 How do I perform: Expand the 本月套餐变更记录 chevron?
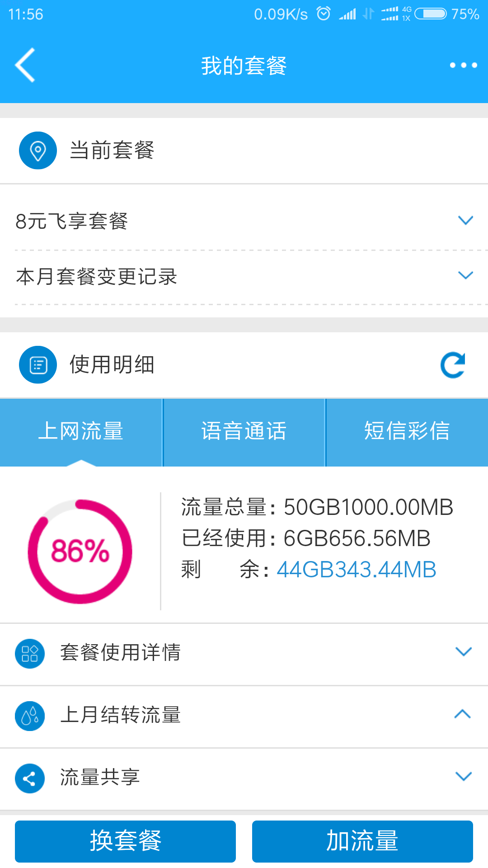click(465, 275)
